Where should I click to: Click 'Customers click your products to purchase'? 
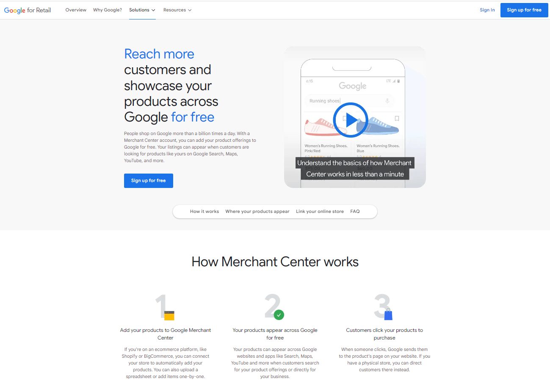coord(384,334)
